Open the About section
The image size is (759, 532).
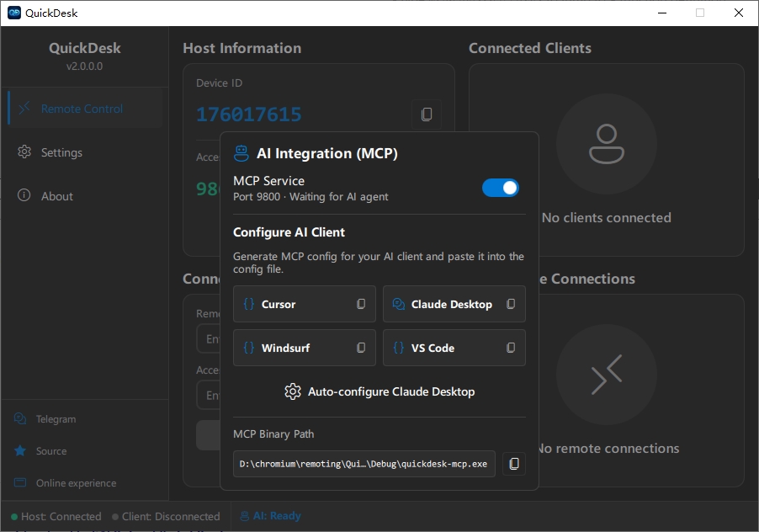(x=57, y=196)
